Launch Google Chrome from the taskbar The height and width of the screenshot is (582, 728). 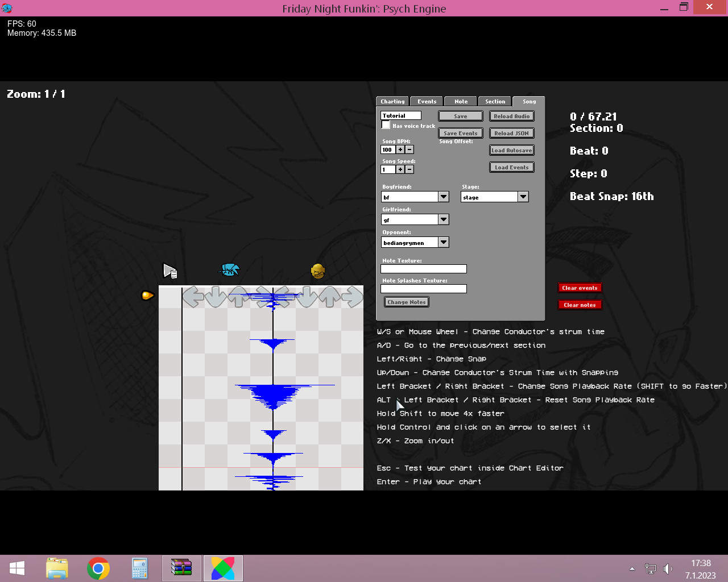(x=98, y=568)
